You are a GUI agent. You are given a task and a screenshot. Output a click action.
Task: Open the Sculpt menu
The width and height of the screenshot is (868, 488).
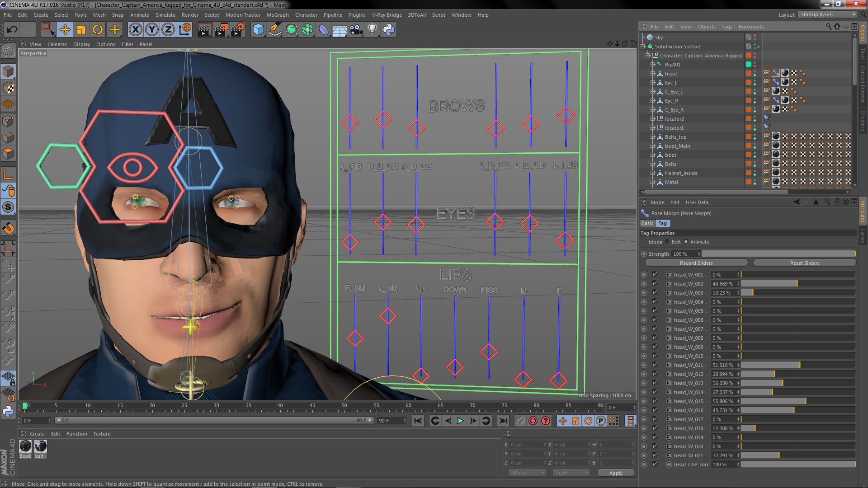click(212, 15)
